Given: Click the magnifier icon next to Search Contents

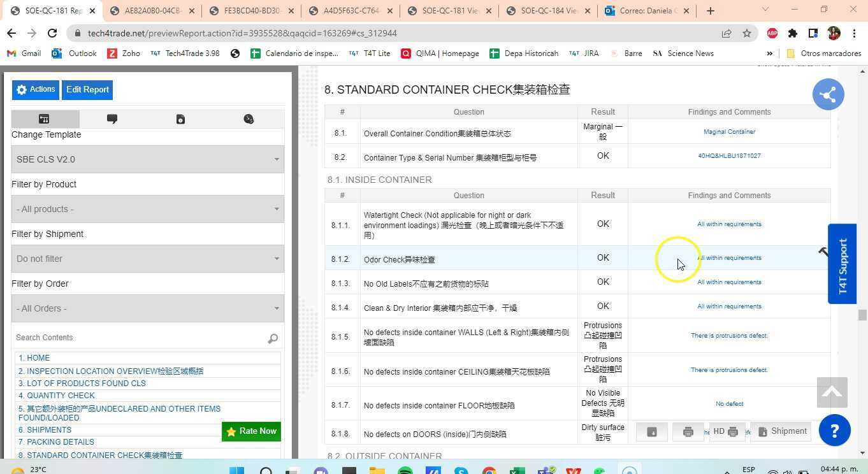Looking at the screenshot, I should coord(273,338).
